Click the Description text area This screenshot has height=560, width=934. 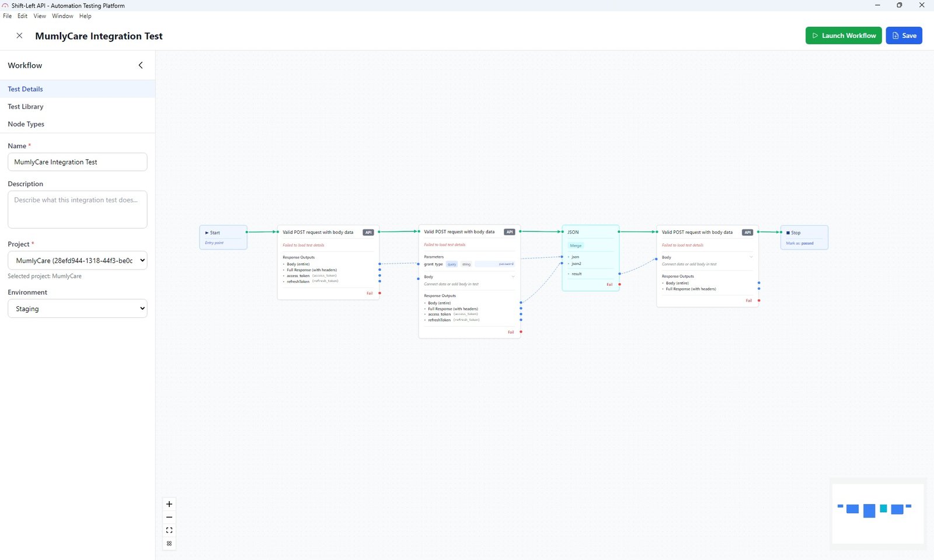pyautogui.click(x=77, y=209)
